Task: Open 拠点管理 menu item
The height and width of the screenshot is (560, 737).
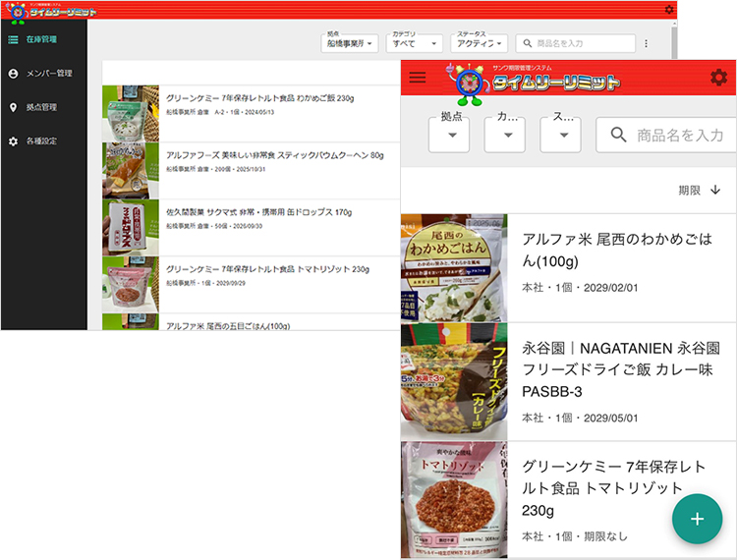Action: click(x=43, y=107)
